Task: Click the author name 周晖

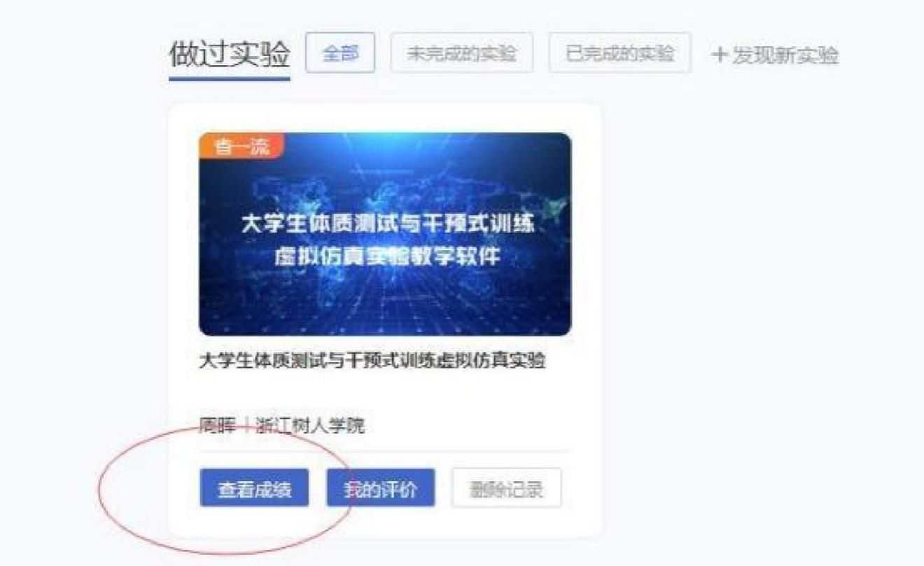Action: (x=214, y=425)
